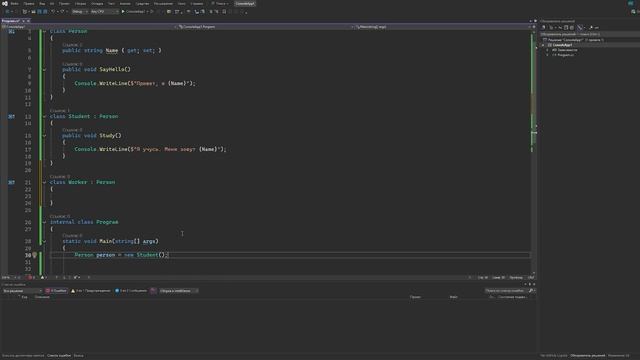
Task: Click the Visual Studio logo icon
Action: (x=4, y=4)
